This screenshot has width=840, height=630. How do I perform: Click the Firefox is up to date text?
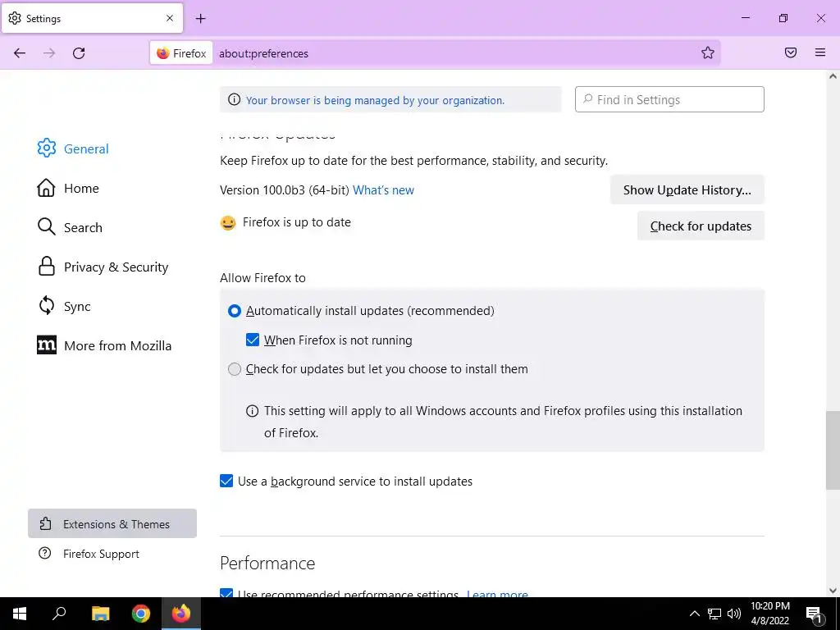pyautogui.click(x=297, y=222)
